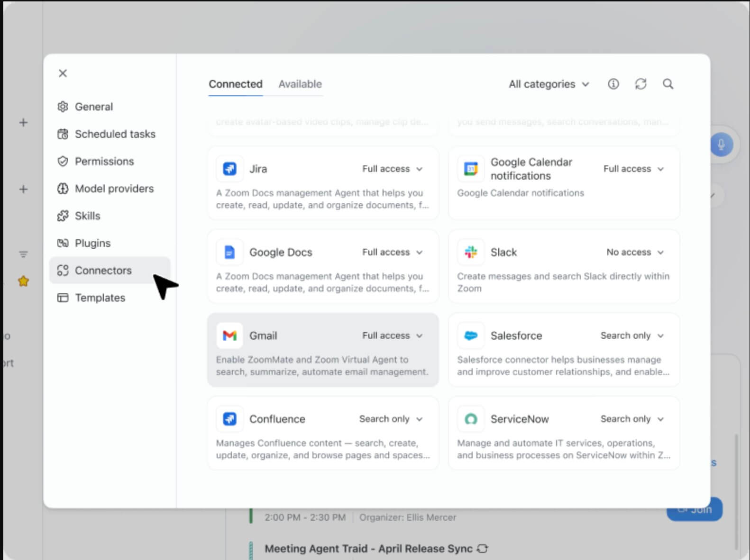
Task: Open the All categories dropdown
Action: [549, 84]
